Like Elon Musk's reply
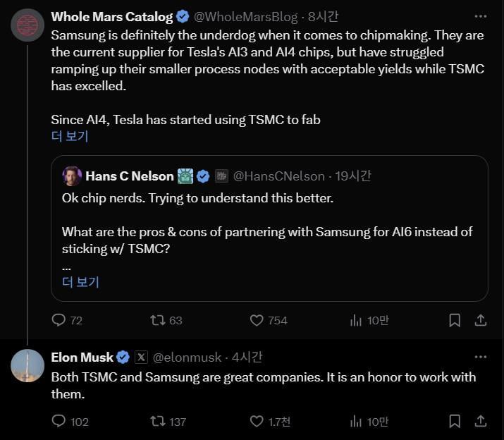Screen dimensions: 504x440 tap(257, 421)
